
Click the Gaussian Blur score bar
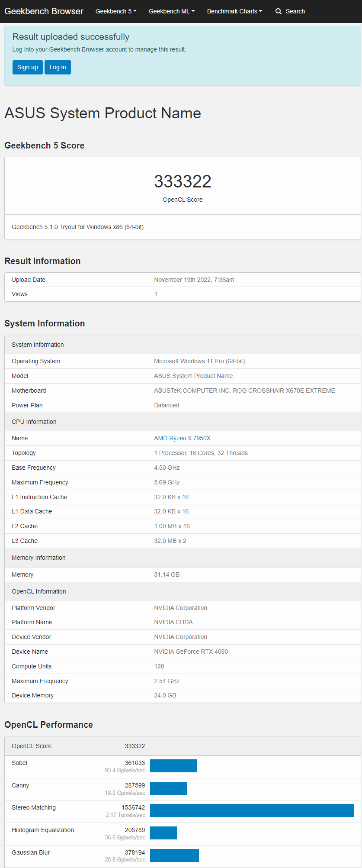(174, 855)
